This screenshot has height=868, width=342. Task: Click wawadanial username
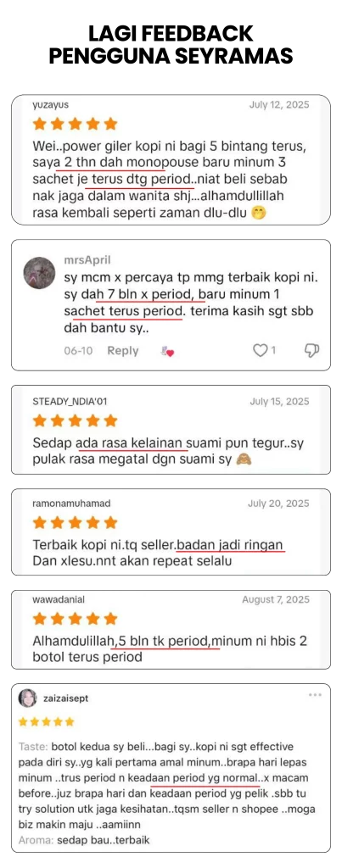[59, 599]
